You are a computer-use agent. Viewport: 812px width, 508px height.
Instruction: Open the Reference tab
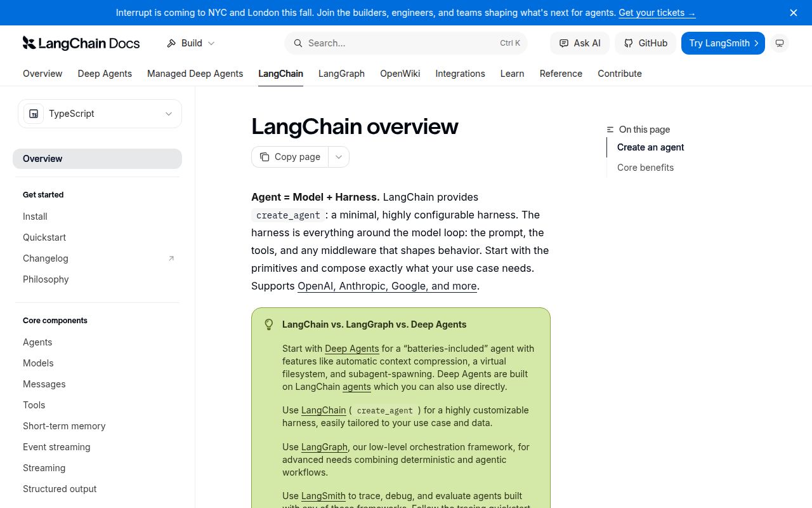pos(561,74)
